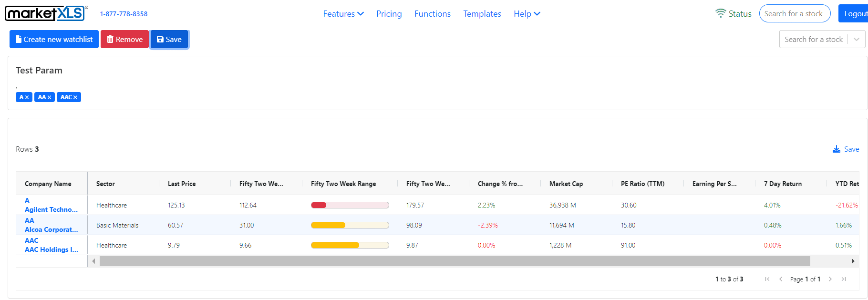Viewport: 868px width, 300px height.
Task: Select market cap cell 11,694 M
Action: 562,225
